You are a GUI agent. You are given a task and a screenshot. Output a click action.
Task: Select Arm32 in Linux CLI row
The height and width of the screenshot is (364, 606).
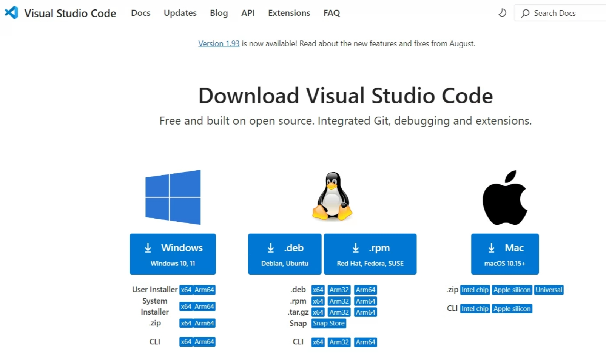[339, 342]
